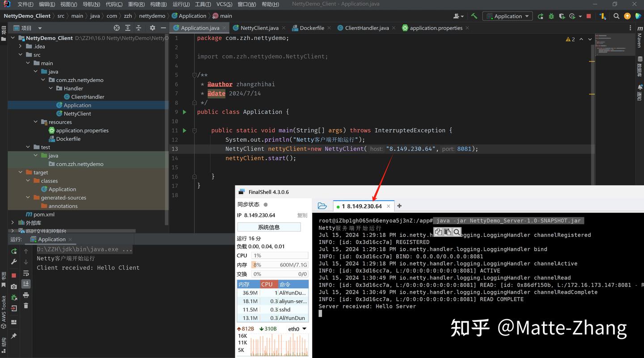The width and height of the screenshot is (644, 358).
Task: Click the Run with Coverage toolbar icon
Action: [562, 16]
